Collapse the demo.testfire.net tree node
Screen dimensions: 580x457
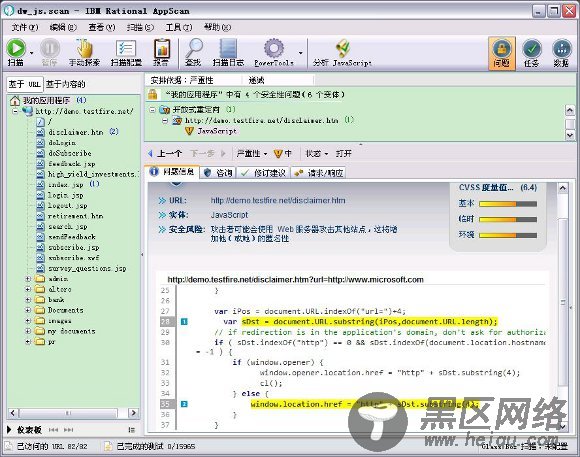(15, 111)
